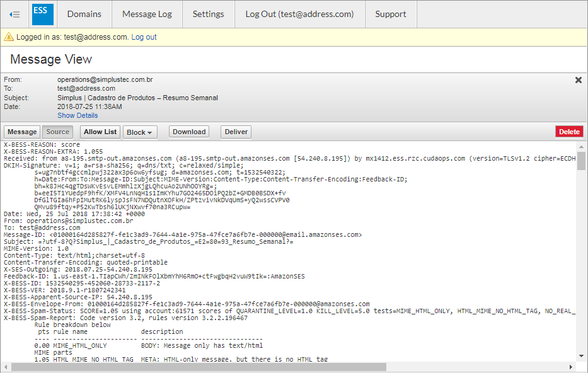588x373 pixels.
Task: Log out via the top navigation bar
Action: coord(299,14)
